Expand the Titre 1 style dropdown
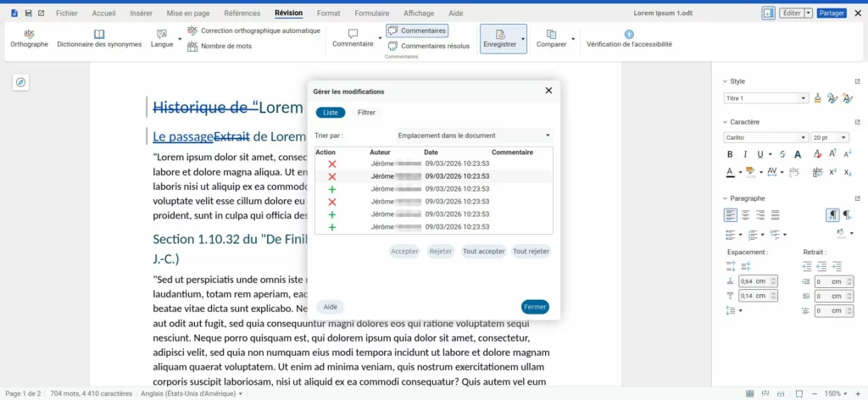This screenshot has width=868, height=400. point(804,98)
